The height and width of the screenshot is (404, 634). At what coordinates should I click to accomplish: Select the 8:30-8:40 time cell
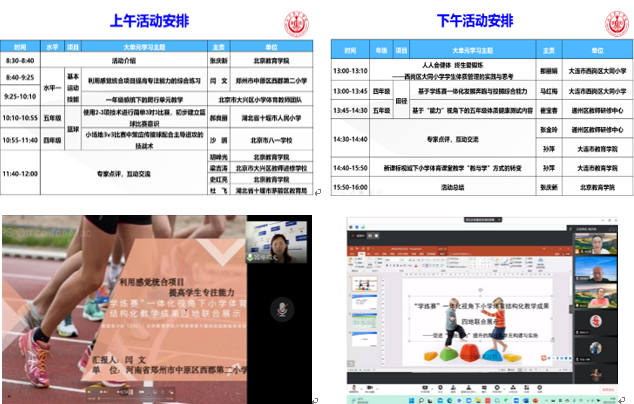20,60
